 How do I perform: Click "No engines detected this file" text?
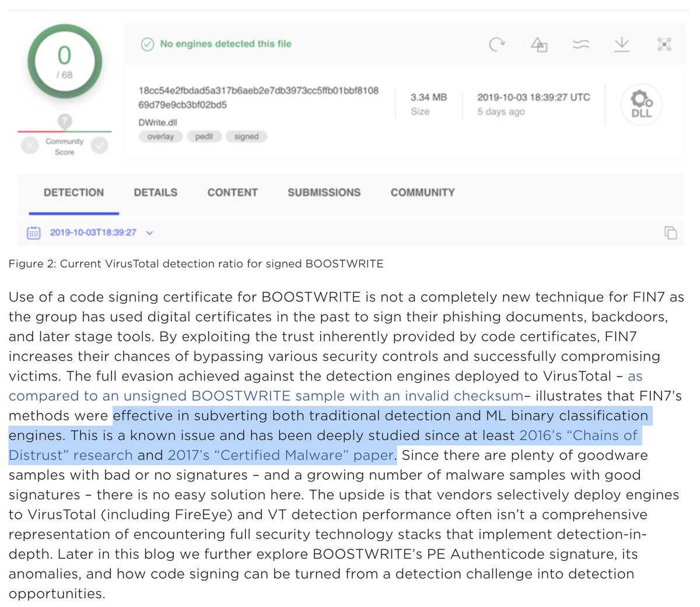tap(226, 44)
